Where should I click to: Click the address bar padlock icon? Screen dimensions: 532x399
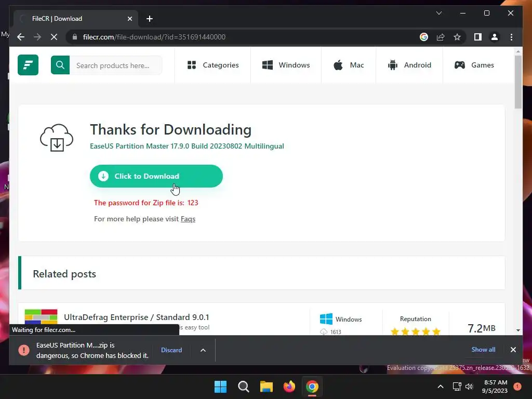pos(75,37)
